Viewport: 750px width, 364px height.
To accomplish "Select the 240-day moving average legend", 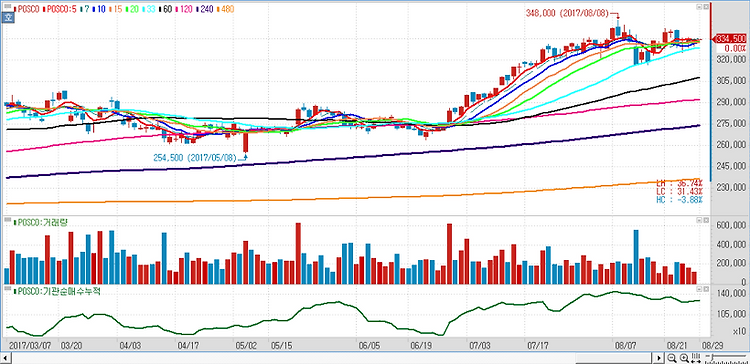I will coord(205,9).
